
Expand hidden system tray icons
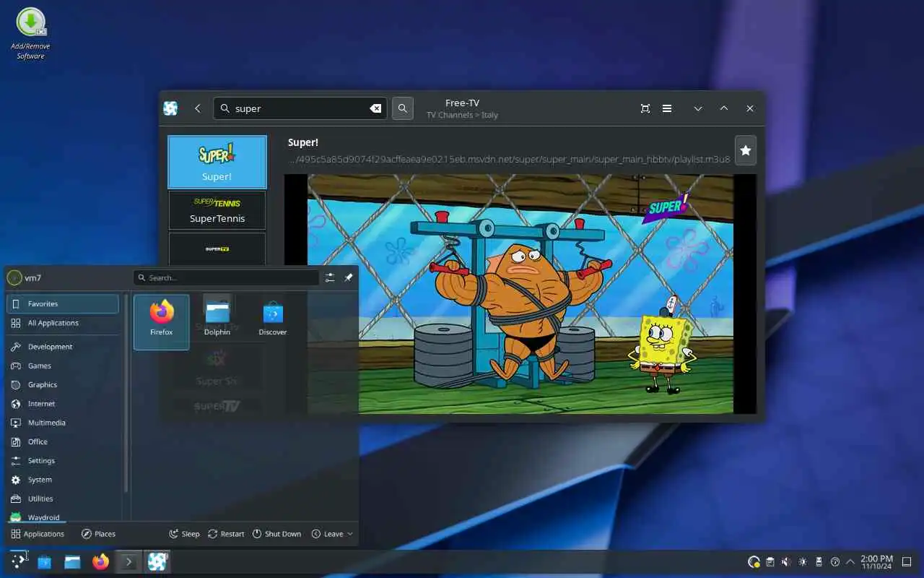pos(850,562)
